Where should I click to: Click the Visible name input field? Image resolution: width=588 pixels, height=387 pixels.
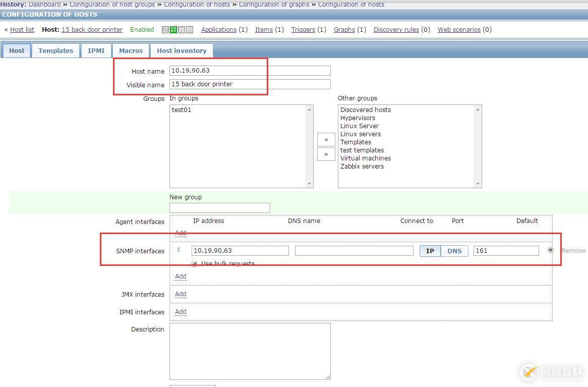click(250, 84)
